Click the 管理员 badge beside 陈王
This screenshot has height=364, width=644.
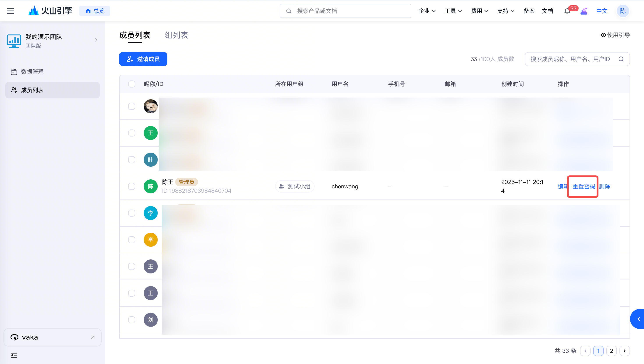click(x=186, y=182)
